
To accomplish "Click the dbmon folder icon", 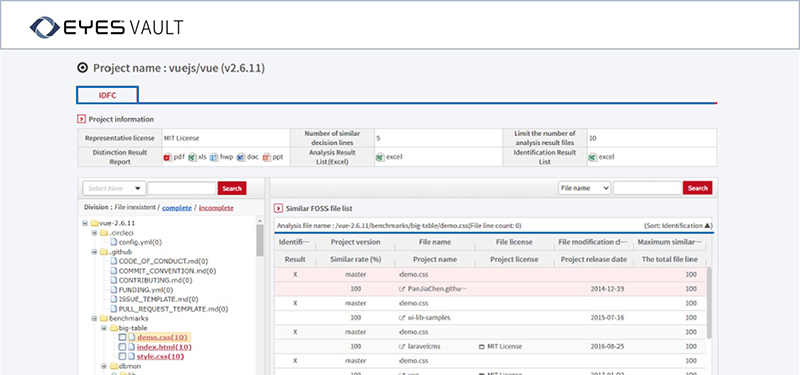I will pos(113,366).
